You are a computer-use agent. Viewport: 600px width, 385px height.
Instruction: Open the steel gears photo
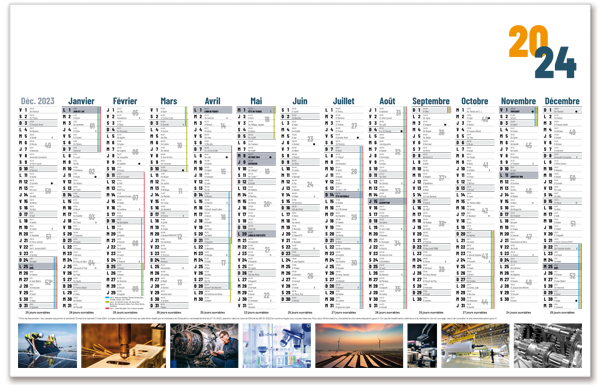(548, 346)
